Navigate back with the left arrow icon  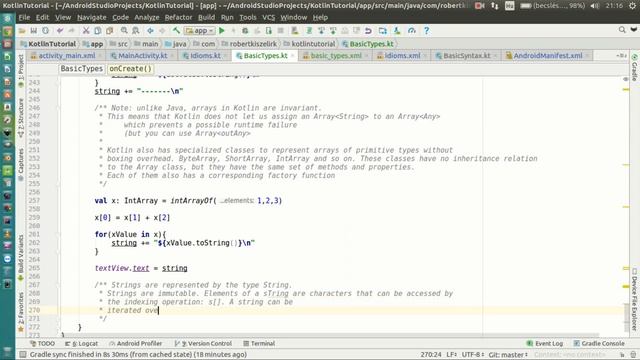(x=150, y=31)
